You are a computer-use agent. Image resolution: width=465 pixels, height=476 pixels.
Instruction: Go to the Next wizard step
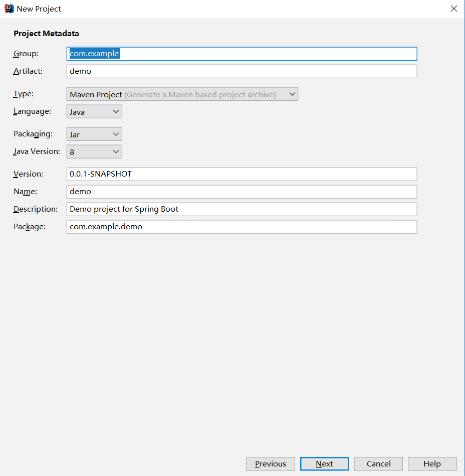click(325, 464)
